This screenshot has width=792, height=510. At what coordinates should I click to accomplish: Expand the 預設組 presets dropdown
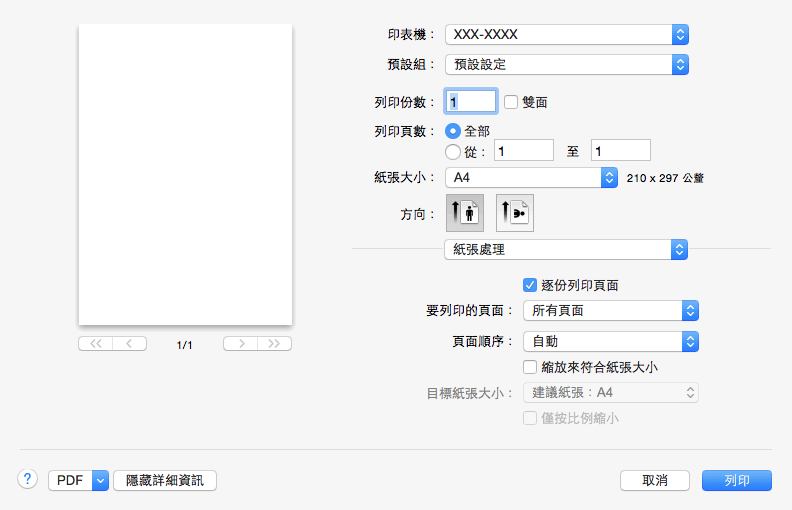[567, 65]
